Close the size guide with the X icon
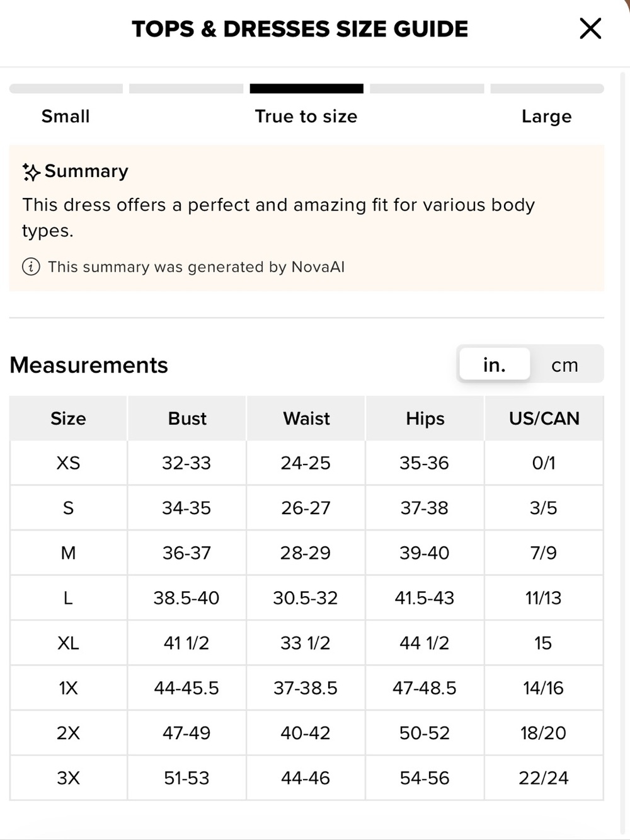Screen dimensions: 630x840 pyautogui.click(x=590, y=28)
